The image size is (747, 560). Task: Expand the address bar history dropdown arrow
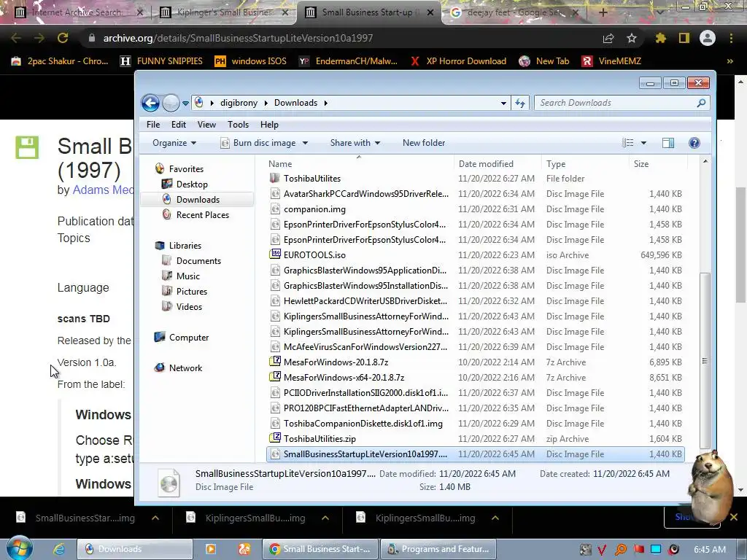(503, 103)
